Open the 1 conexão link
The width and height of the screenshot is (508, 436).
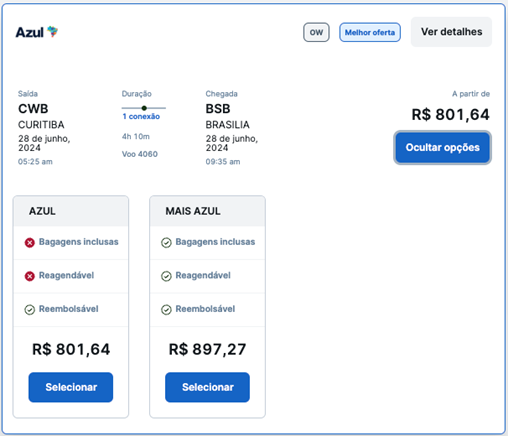[x=141, y=116]
